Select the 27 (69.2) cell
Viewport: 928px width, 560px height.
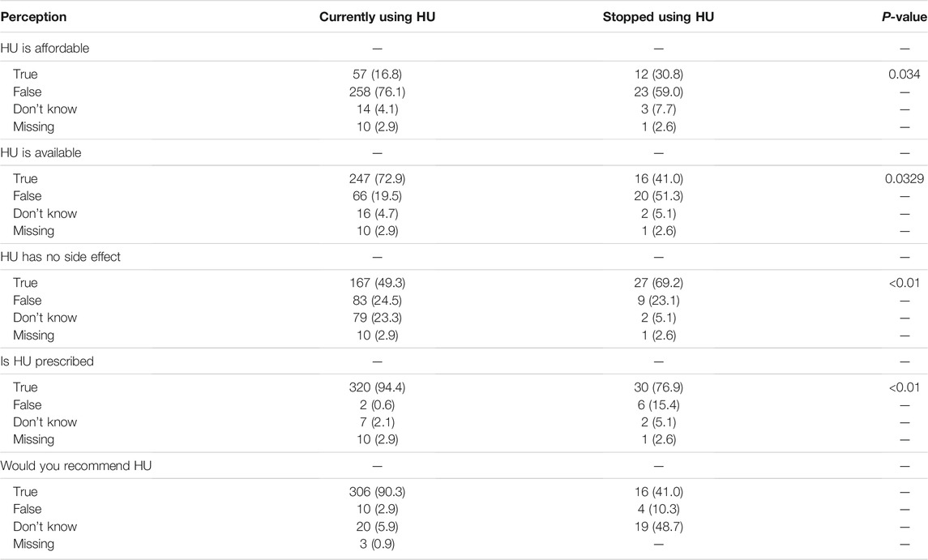pyautogui.click(x=658, y=283)
